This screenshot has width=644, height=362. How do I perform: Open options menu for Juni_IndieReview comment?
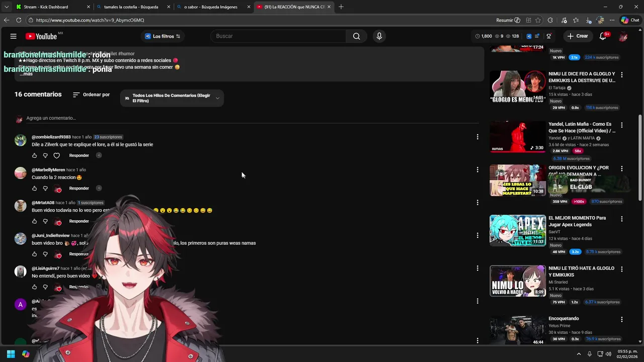tap(477, 235)
